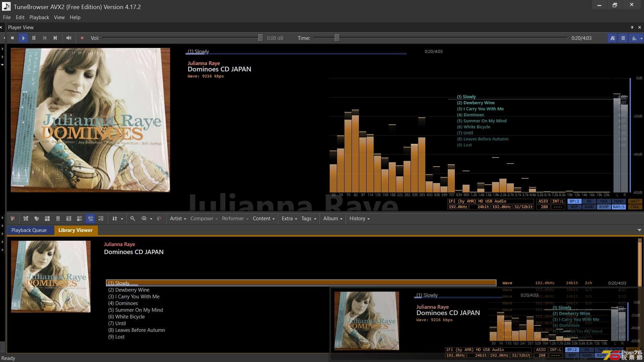Open the Playback menu
644x362 pixels.
[39, 17]
